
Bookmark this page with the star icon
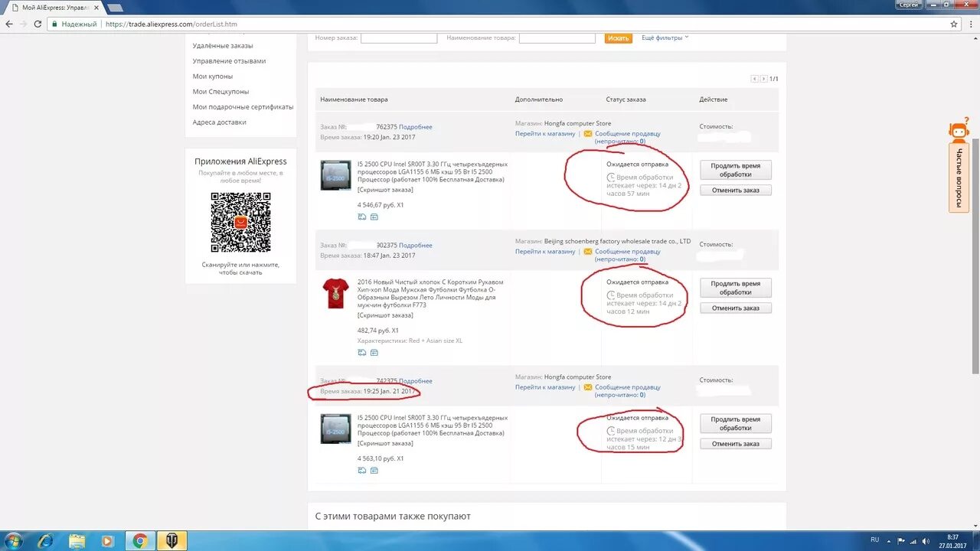point(954,24)
